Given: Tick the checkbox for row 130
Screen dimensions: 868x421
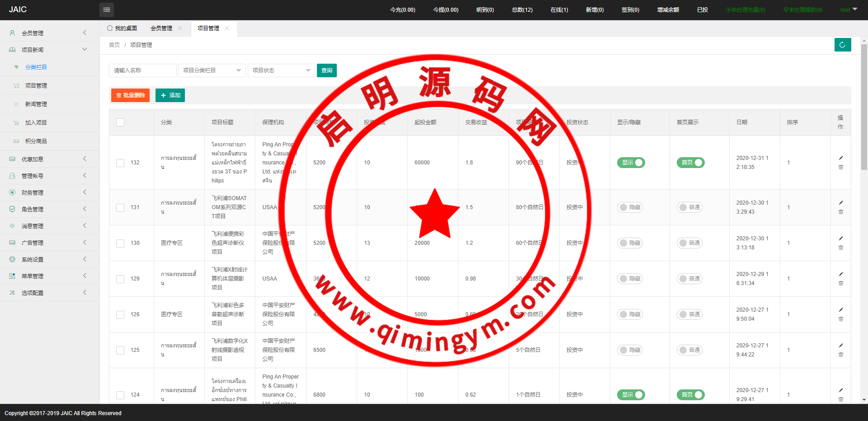Looking at the screenshot, I should (120, 243).
